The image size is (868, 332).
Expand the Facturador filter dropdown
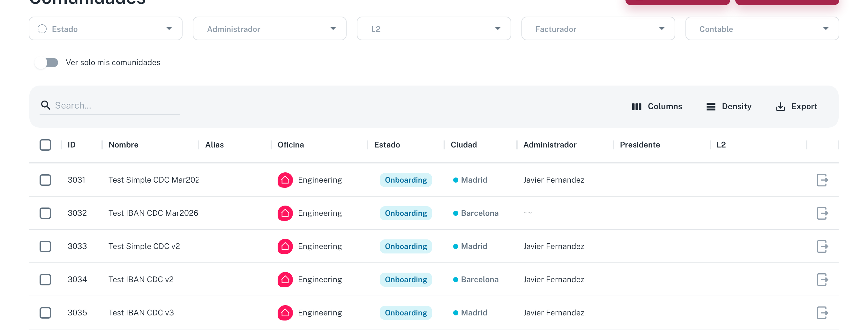(x=598, y=29)
